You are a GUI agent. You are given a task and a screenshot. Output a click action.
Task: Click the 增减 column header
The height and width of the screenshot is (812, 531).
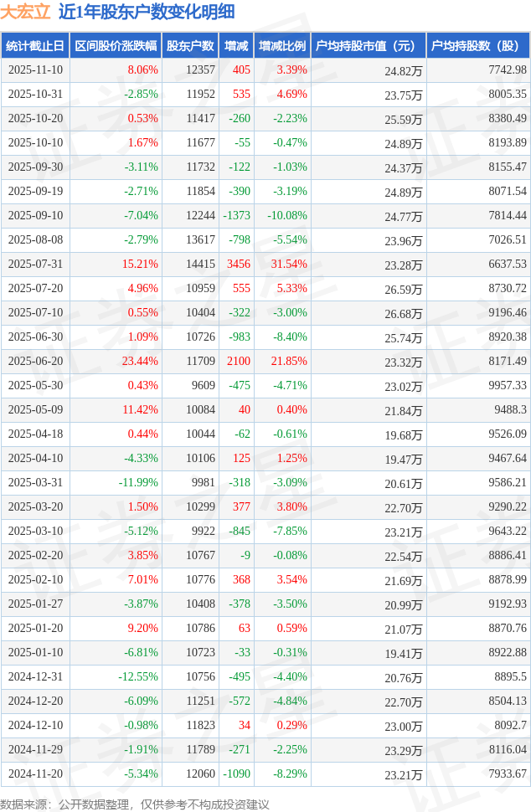coord(237,46)
